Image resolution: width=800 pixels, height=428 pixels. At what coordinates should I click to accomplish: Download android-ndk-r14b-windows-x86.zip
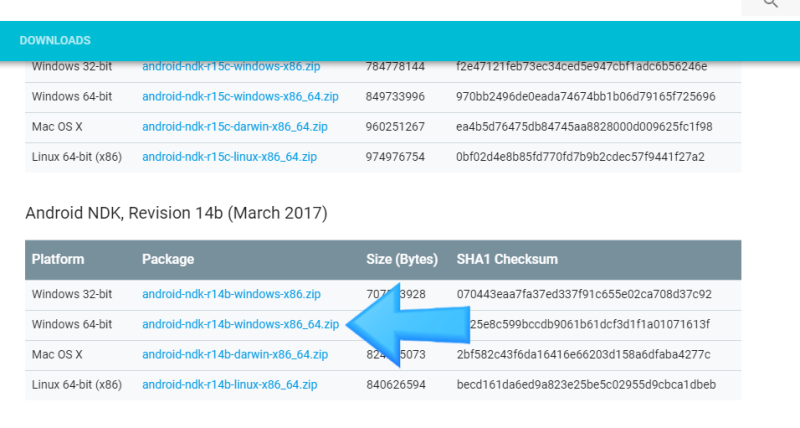click(231, 294)
